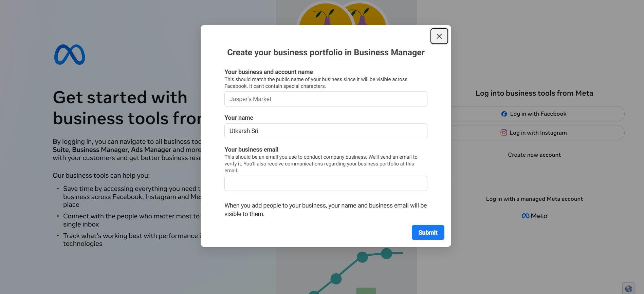
Task: Open the Business Manager link in the description
Action: tap(100, 150)
